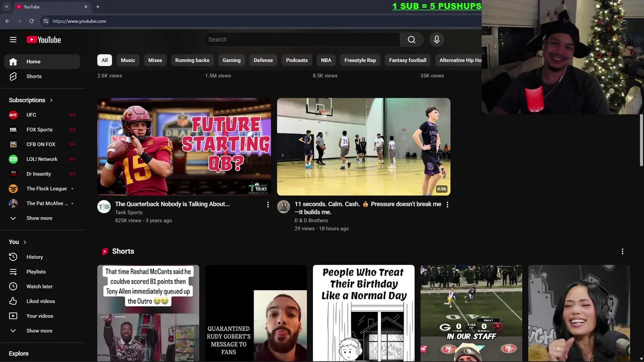This screenshot has width=644, height=362.
Task: Open the Dr Insanity subscription
Action: 42,174
